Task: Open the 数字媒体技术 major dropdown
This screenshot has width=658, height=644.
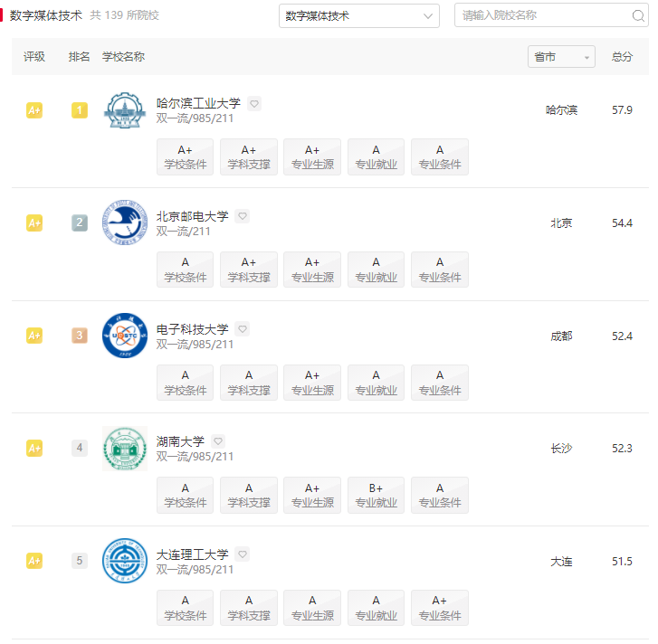Action: coord(358,16)
